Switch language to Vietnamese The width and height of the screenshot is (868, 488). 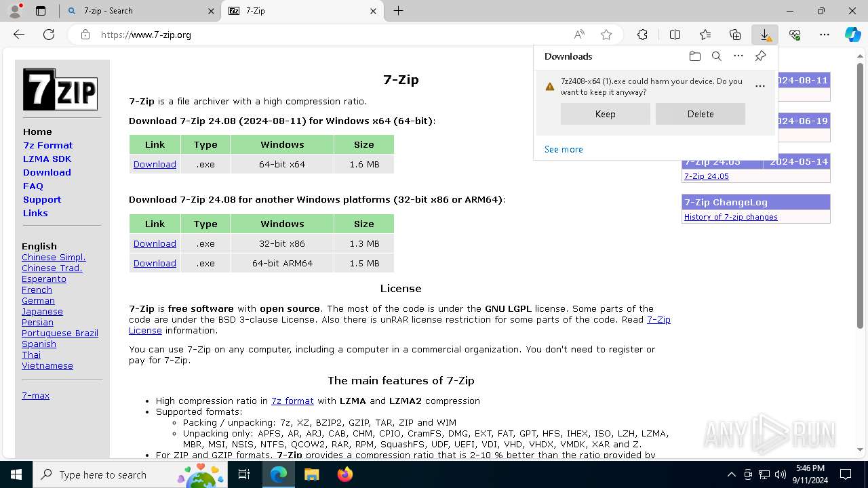[x=47, y=365]
